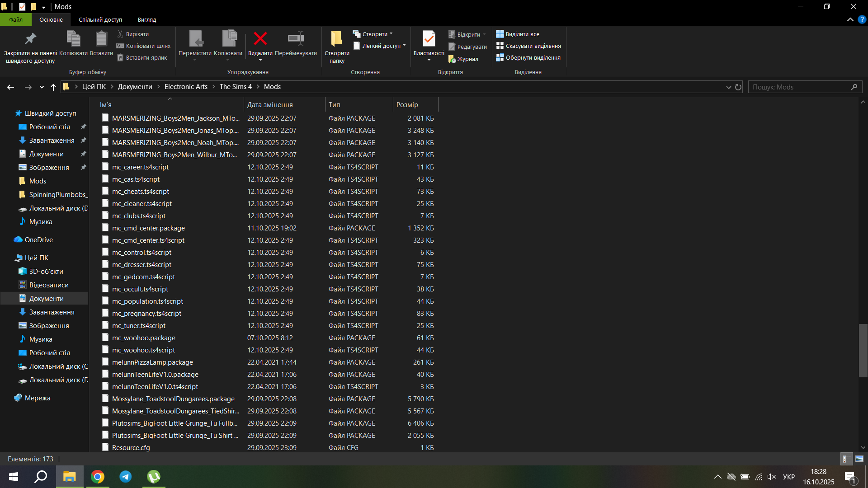Screen dimensions: 868x488
Task: Open recent locations dropdown arrow
Action: 42,87
